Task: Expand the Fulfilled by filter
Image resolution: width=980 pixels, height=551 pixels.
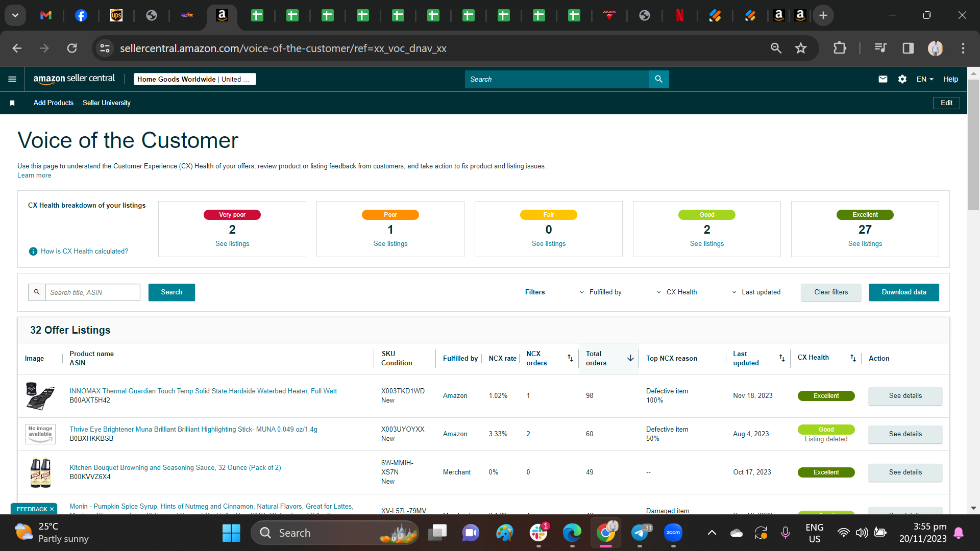Action: click(x=600, y=292)
